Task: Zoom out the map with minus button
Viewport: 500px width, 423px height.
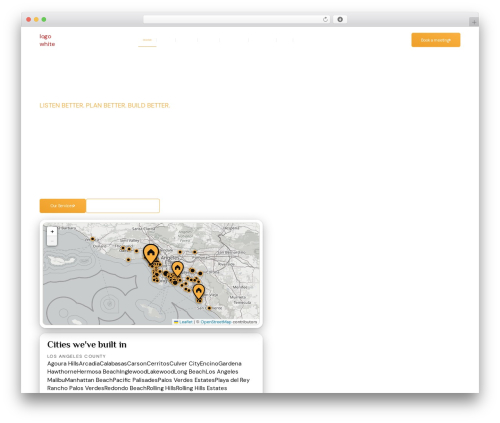Action: pyautogui.click(x=52, y=240)
